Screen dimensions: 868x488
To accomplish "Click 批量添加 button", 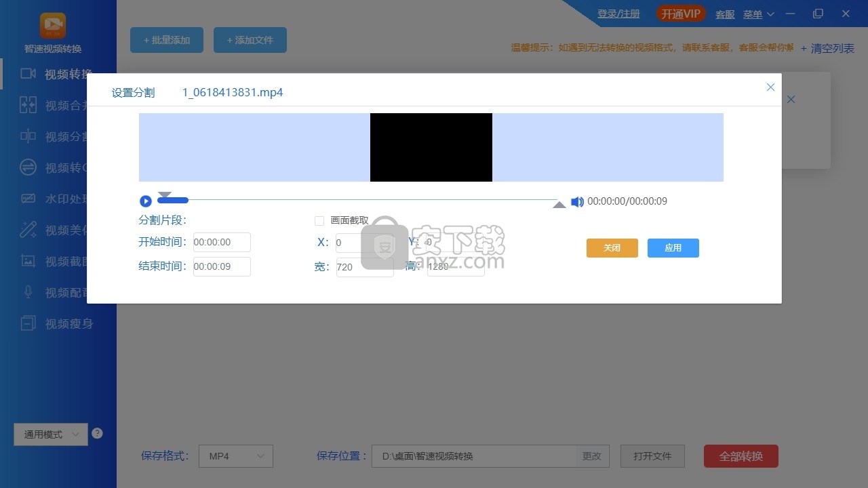I will (167, 40).
